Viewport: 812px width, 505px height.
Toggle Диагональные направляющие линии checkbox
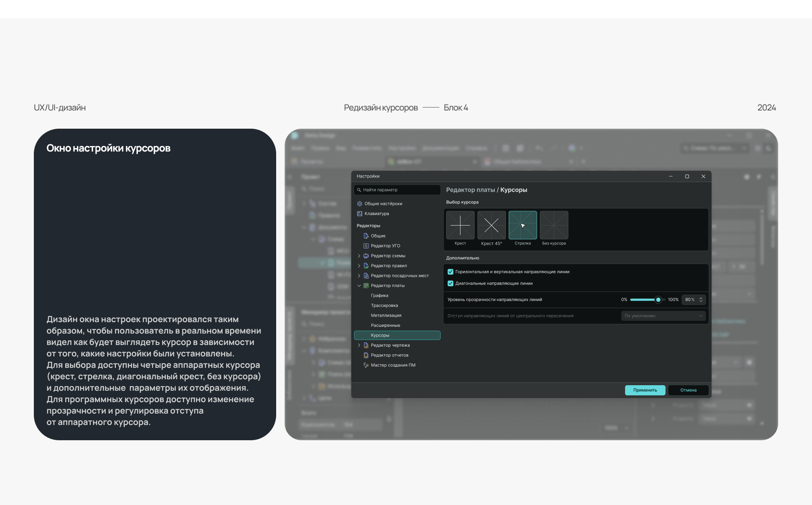click(450, 284)
